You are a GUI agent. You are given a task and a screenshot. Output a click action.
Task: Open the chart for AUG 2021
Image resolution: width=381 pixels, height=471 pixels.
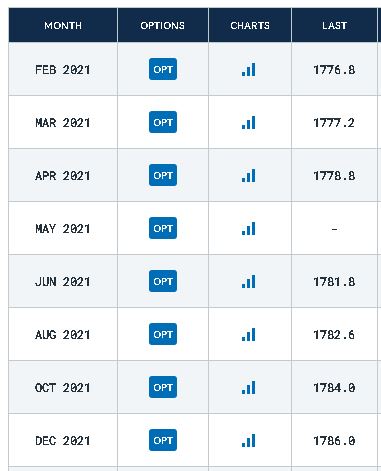[249, 335]
